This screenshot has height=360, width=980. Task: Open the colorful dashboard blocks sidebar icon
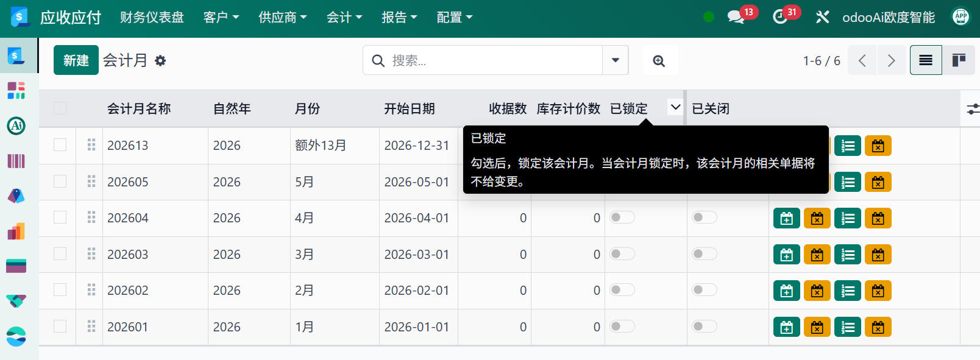[x=16, y=90]
